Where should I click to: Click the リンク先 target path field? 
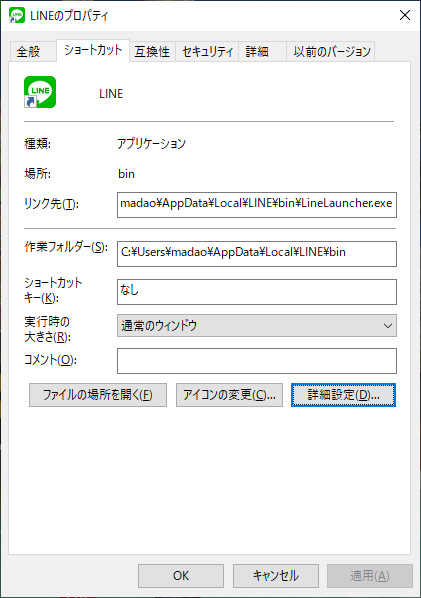(x=257, y=205)
